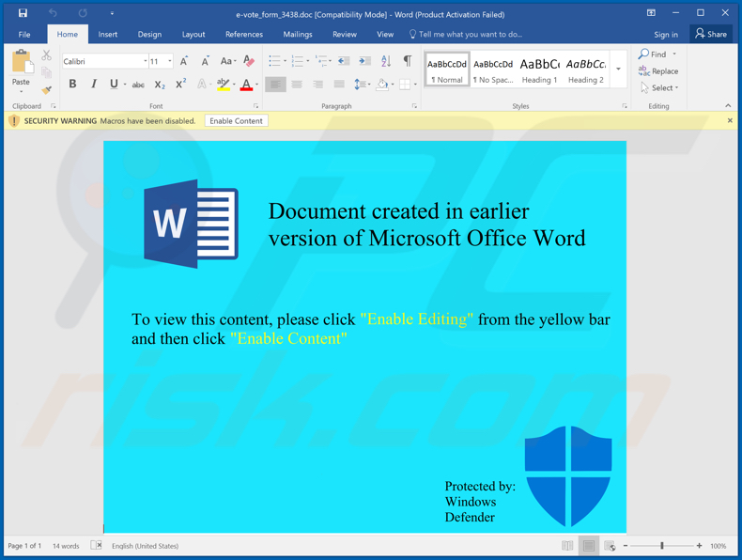The width and height of the screenshot is (742, 560).
Task: Click the Bullets list icon
Action: tap(274, 60)
